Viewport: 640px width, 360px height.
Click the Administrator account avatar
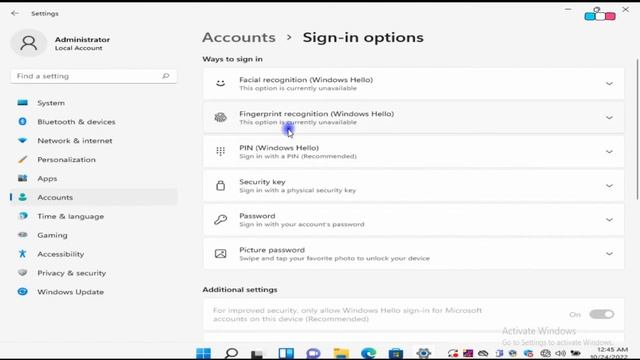(x=29, y=43)
